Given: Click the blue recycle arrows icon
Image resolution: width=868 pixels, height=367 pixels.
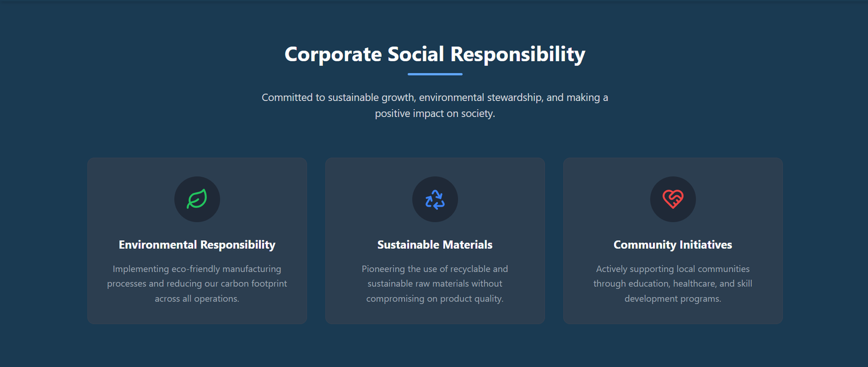Looking at the screenshot, I should tap(435, 199).
